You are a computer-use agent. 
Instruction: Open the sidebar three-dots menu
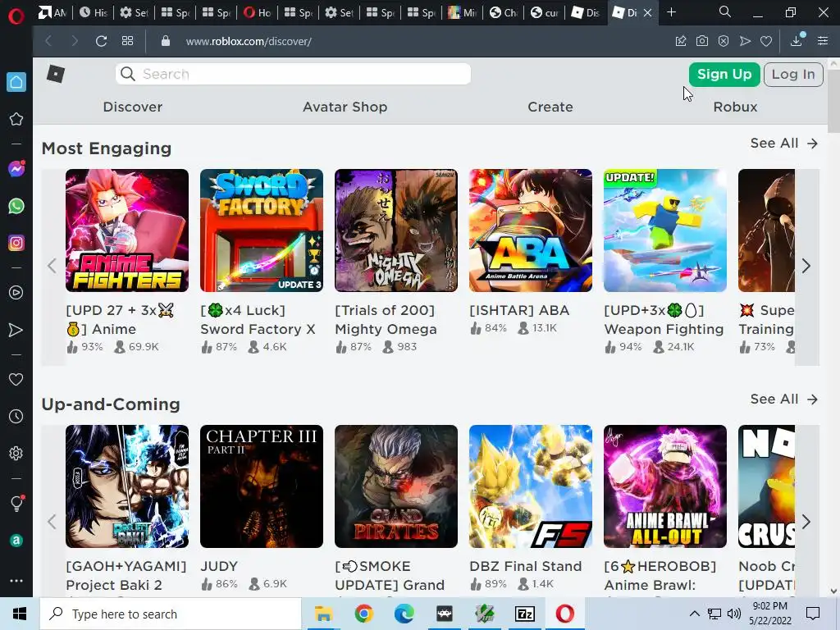[x=16, y=580]
